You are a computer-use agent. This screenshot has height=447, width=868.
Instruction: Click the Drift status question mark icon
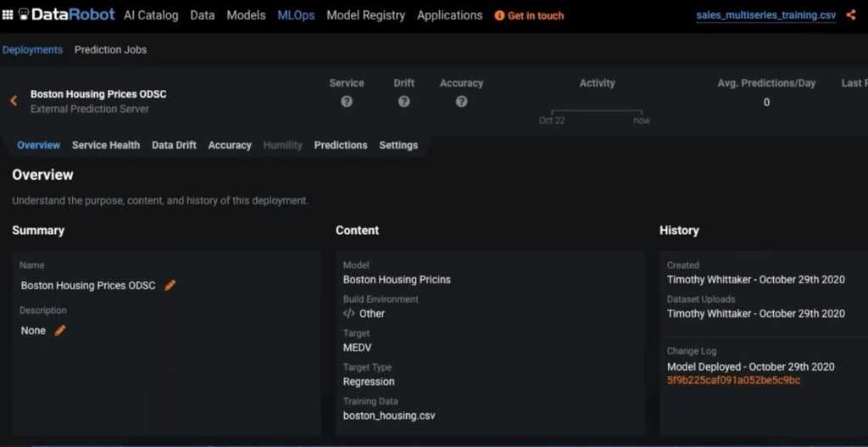[x=404, y=102]
